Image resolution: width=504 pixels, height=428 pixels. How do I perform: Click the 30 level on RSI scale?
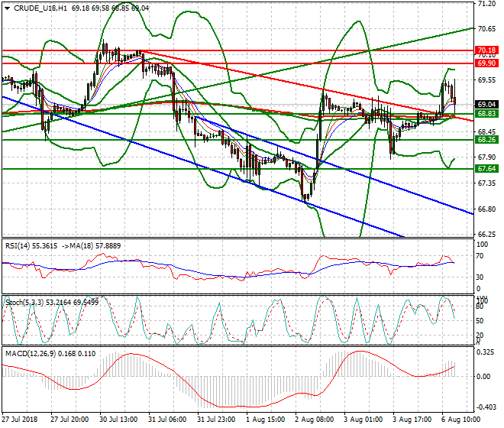[480, 277]
